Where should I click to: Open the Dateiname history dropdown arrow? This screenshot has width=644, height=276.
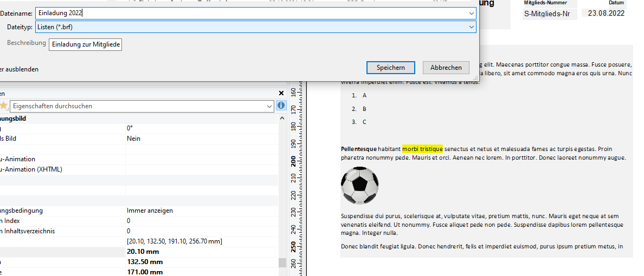[472, 13]
